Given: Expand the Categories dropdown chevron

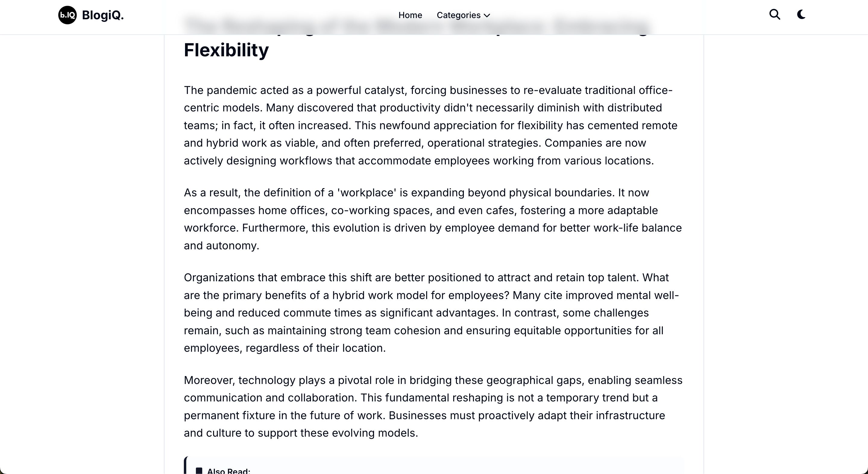Looking at the screenshot, I should [x=487, y=15].
